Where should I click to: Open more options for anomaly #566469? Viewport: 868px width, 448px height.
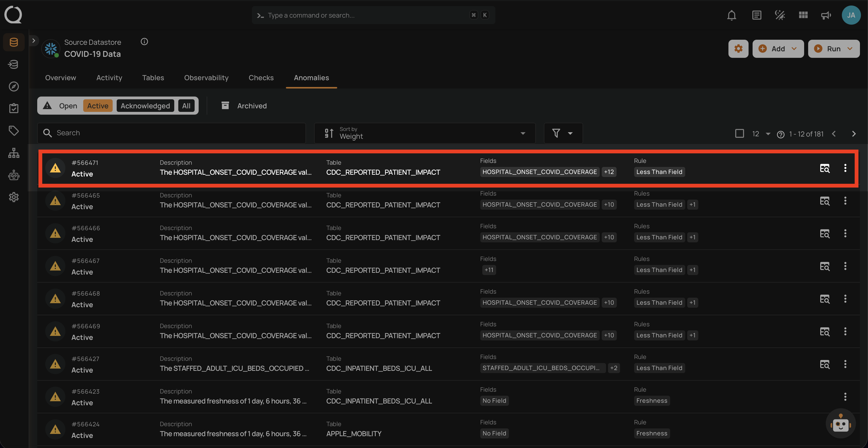point(845,331)
